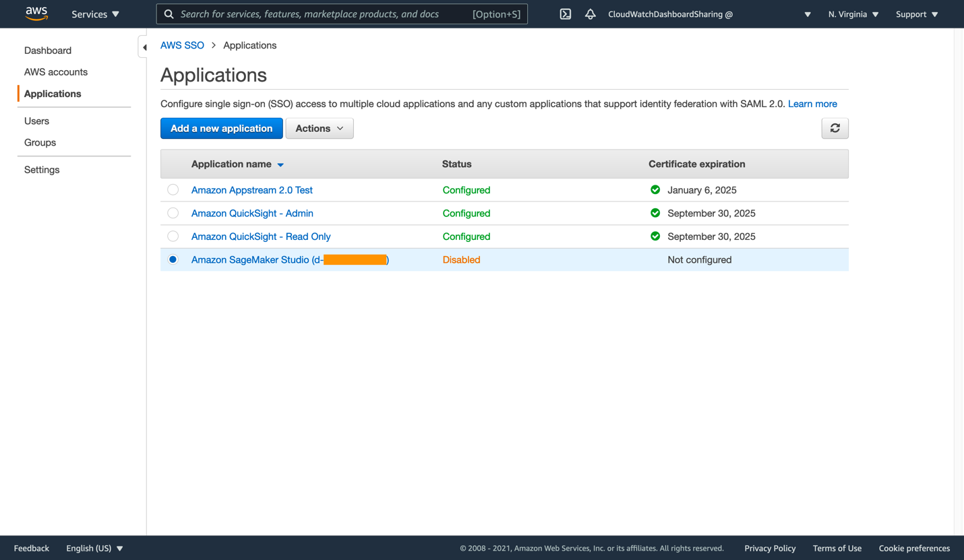This screenshot has height=560, width=964.
Task: Open the notifications bell
Action: [x=590, y=13]
